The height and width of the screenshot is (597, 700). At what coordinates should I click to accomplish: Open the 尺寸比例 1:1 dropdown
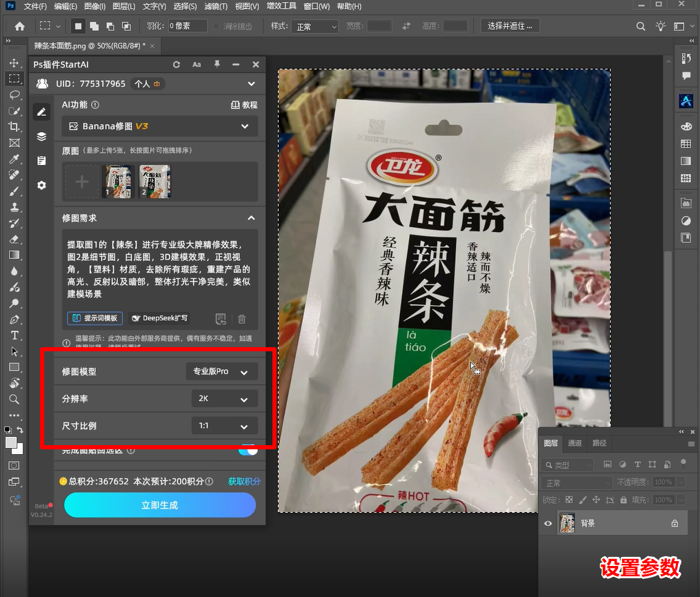pos(225,426)
